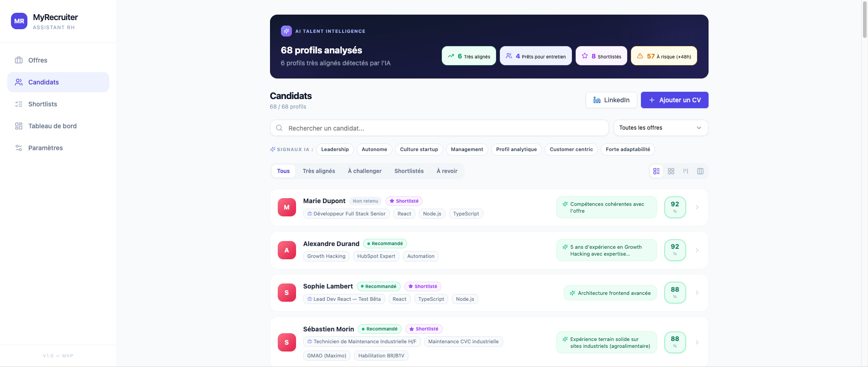Image resolution: width=868 pixels, height=367 pixels.
Task: Click the Shortlists checklist icon
Action: [x=19, y=104]
